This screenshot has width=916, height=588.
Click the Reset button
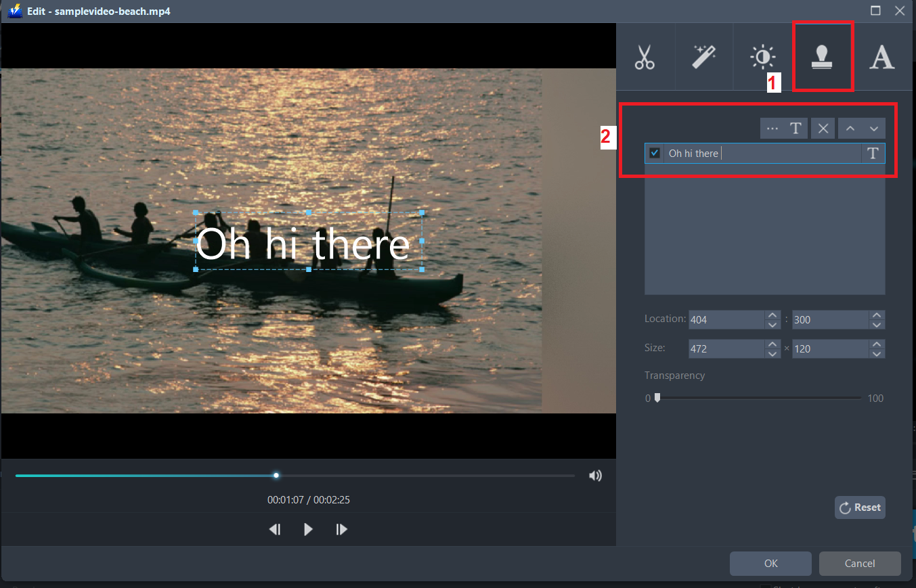[860, 507]
